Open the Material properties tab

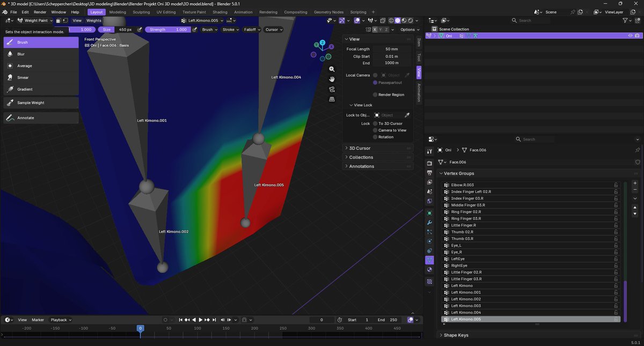tap(429, 270)
